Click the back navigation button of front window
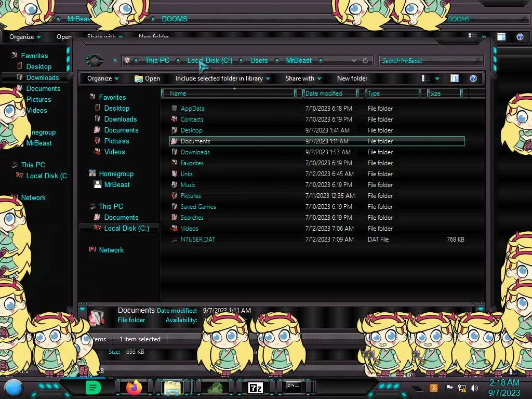The width and height of the screenshot is (532, 399). click(x=95, y=60)
